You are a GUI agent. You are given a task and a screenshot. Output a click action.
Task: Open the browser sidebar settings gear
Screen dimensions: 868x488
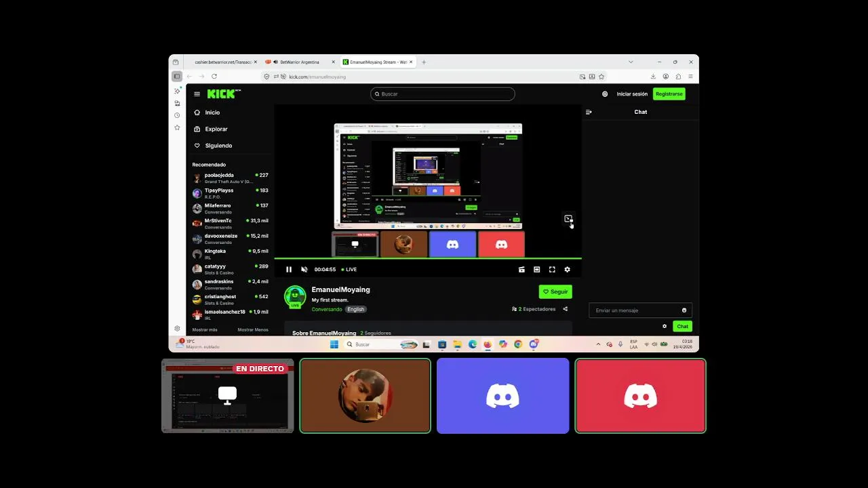tap(177, 329)
